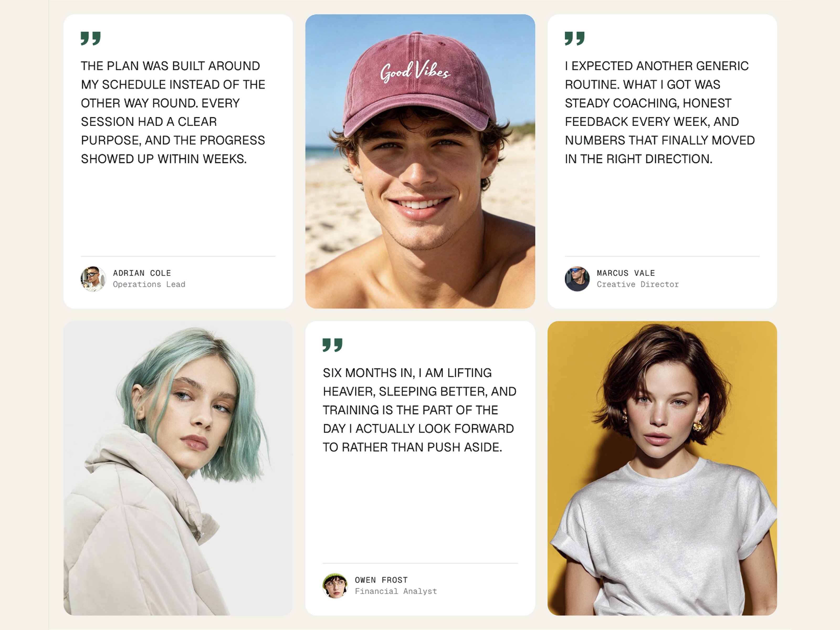Click the testimonial starting SIX MONTHS IN
Image resolution: width=840 pixels, height=630 pixels.
click(x=420, y=410)
